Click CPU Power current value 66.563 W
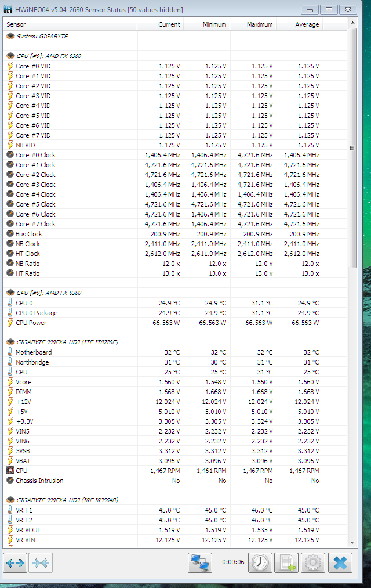The height and width of the screenshot is (588, 371). (x=166, y=323)
